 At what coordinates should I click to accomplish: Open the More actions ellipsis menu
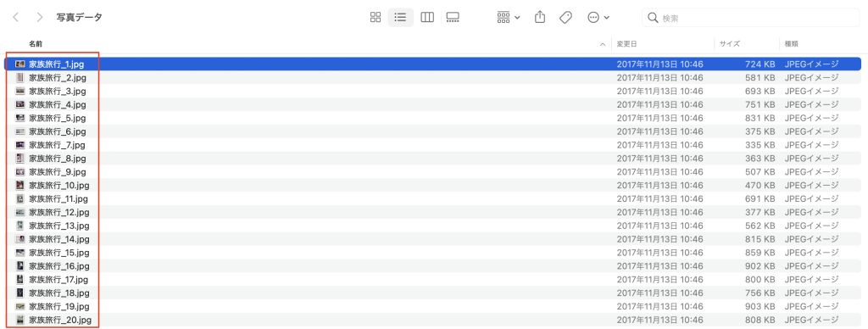tap(598, 17)
